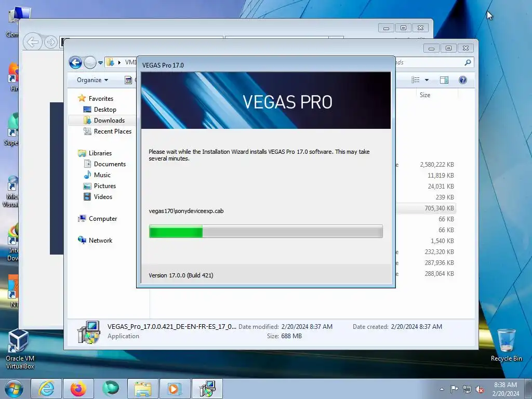Click the 239 KB size cell
This screenshot has width=532, height=399.
(x=445, y=197)
